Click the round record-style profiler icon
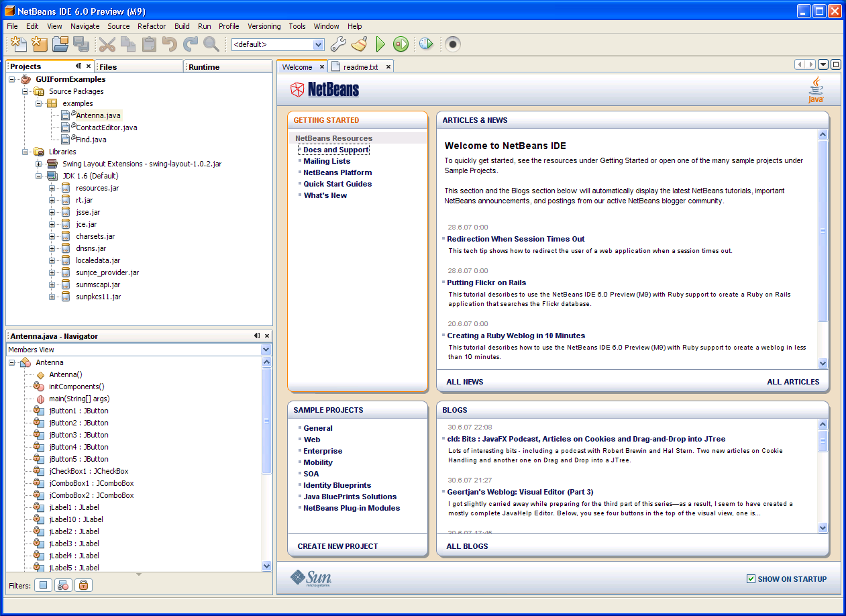Image resolution: width=846 pixels, height=616 pixels. [x=453, y=44]
